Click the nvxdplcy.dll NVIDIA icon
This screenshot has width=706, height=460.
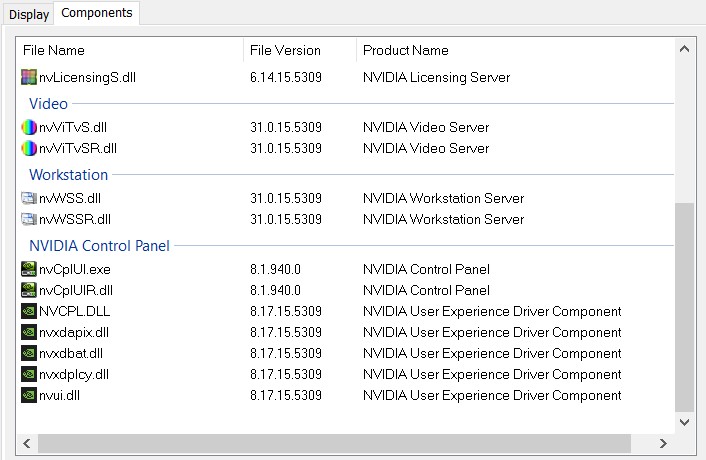[x=29, y=374]
